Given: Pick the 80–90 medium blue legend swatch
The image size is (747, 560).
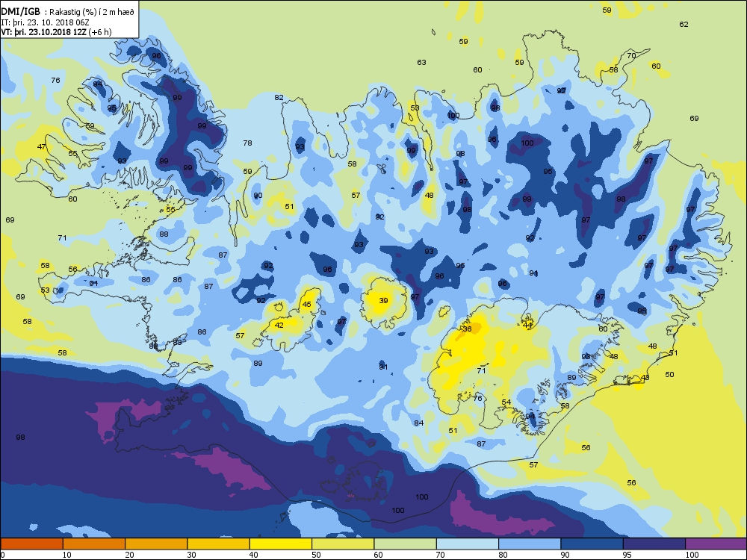Looking at the screenshot, I should (530, 544).
